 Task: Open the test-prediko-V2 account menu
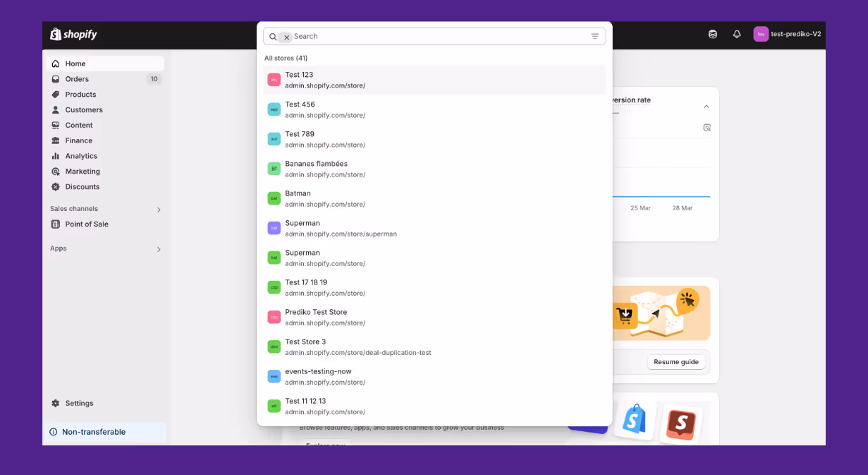[788, 34]
